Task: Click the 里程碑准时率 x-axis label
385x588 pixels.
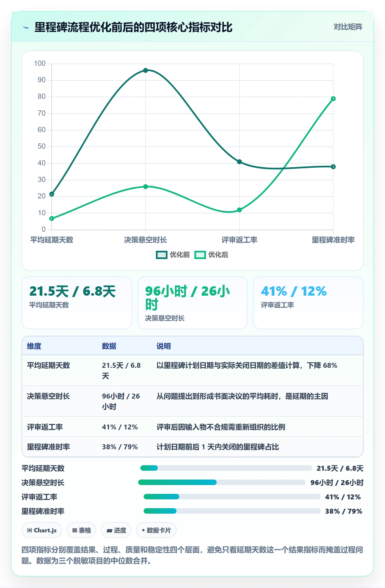Action: tap(333, 240)
